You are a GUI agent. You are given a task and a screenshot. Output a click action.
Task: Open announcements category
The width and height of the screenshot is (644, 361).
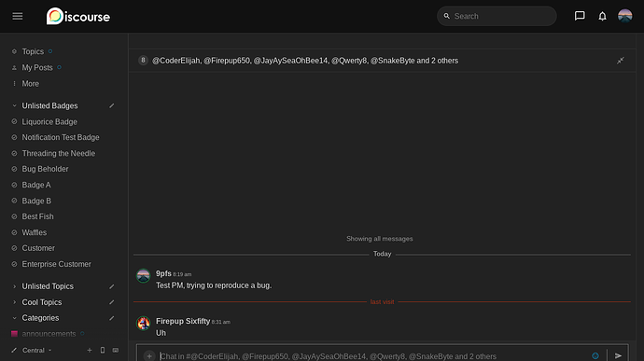pos(49,334)
